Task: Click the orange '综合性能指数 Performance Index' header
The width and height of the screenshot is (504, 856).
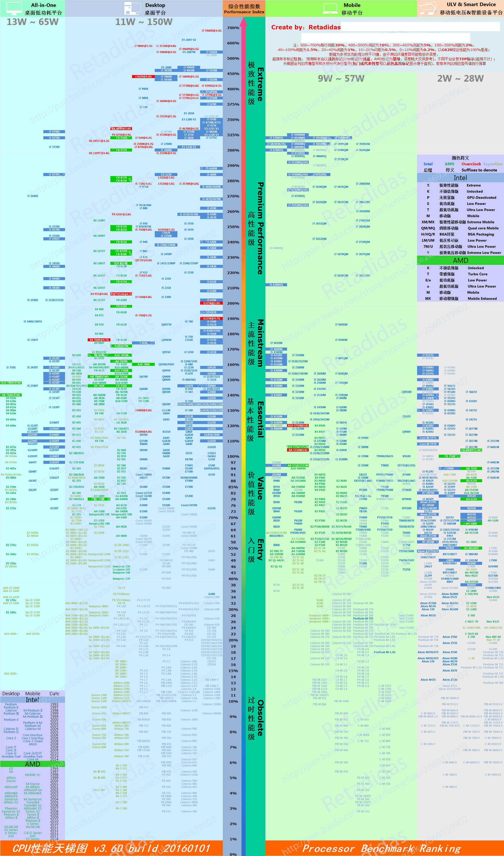Action: click(244, 9)
